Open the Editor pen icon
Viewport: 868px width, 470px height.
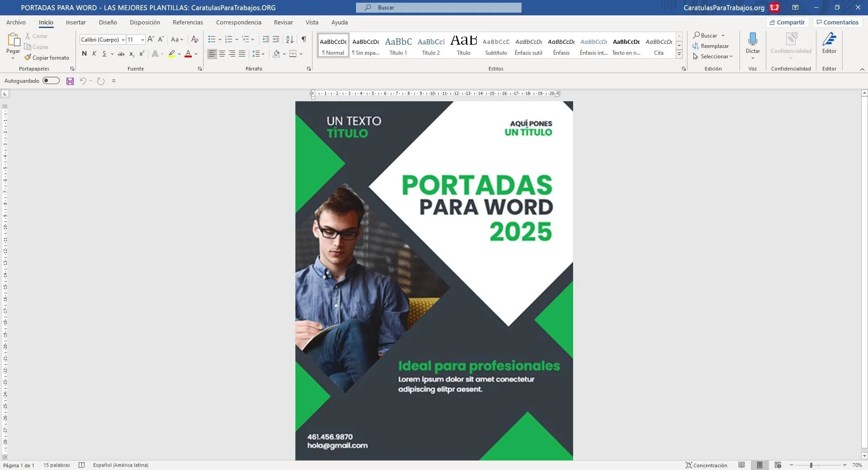[829, 39]
